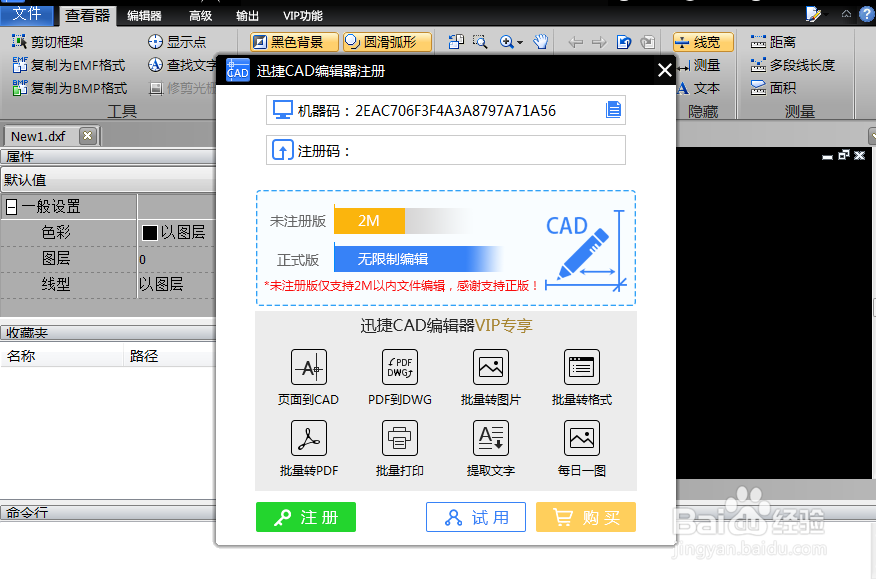Click the pencil note icon at top right

[813, 14]
